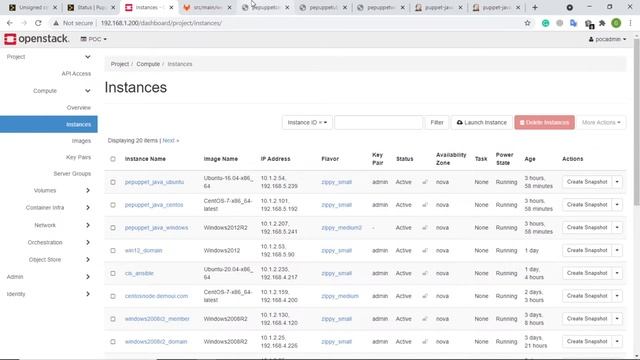This screenshot has height=360, width=640.
Task: Check the pepuppet_java_windows instance checkbox
Action: [113, 228]
